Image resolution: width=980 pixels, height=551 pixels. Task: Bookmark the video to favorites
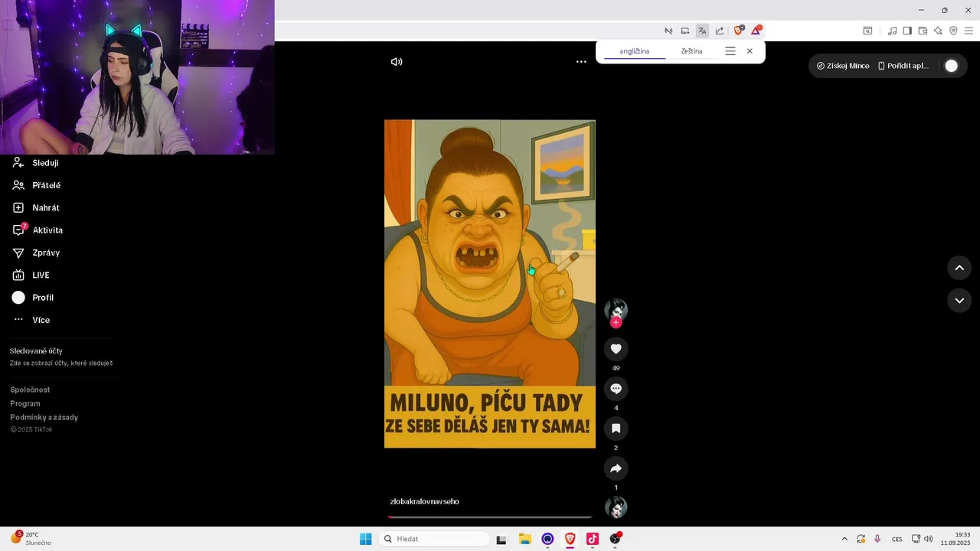pos(616,429)
